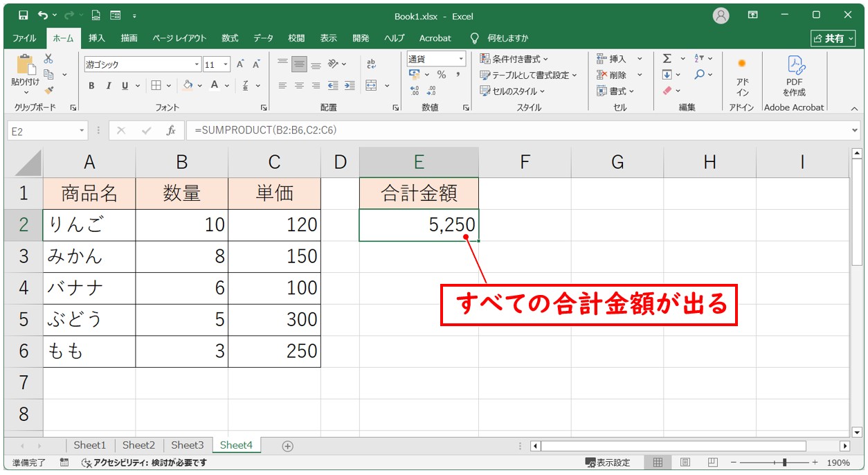Select cell C5 containing 300
The width and height of the screenshot is (868, 475).
274,319
